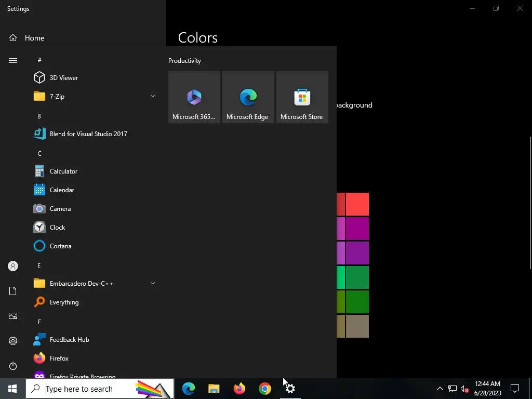
Task: Select the bright red accent color swatch
Action: (x=357, y=204)
